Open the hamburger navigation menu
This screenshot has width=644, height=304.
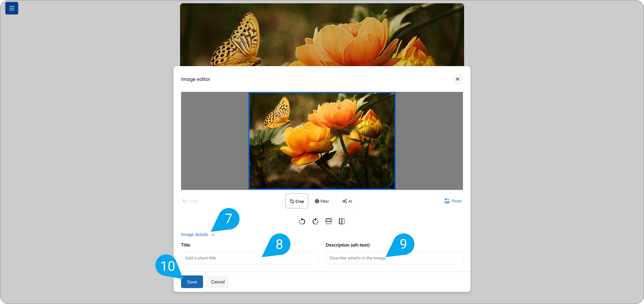point(11,8)
